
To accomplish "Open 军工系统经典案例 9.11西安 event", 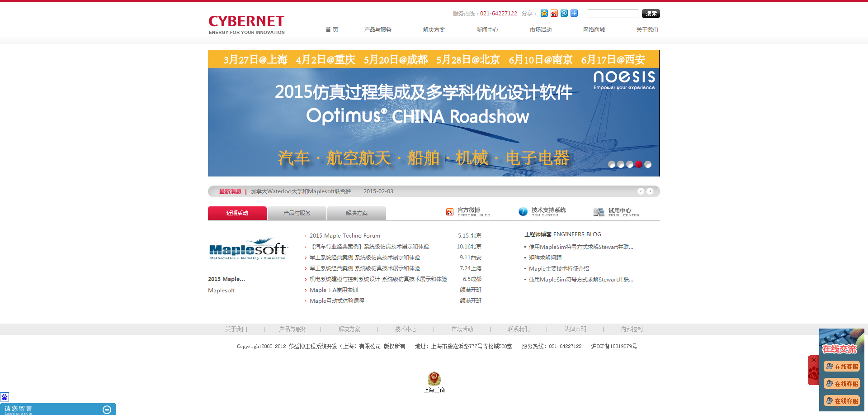I will tap(365, 258).
